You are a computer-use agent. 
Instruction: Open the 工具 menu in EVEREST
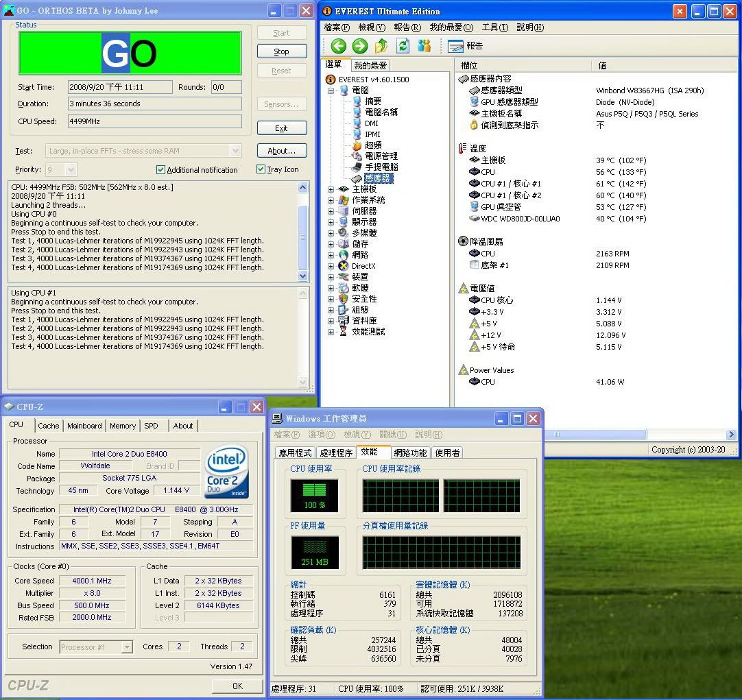495,27
